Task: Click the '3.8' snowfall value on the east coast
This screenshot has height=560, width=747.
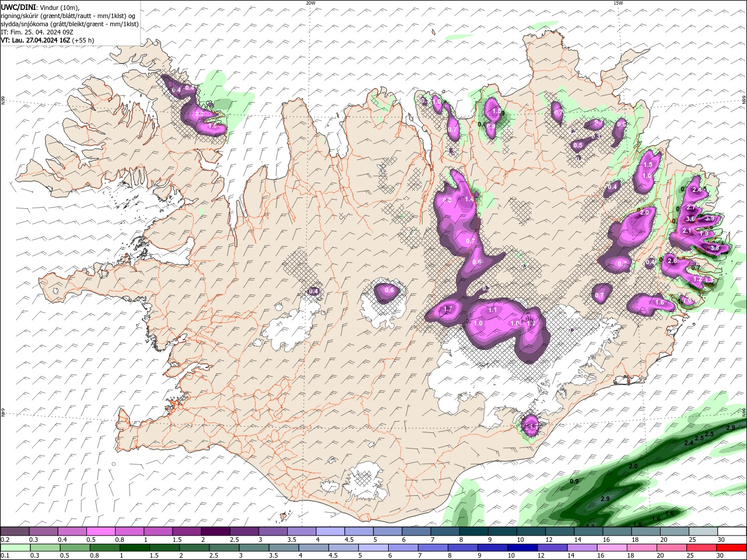Action: [x=715, y=248]
